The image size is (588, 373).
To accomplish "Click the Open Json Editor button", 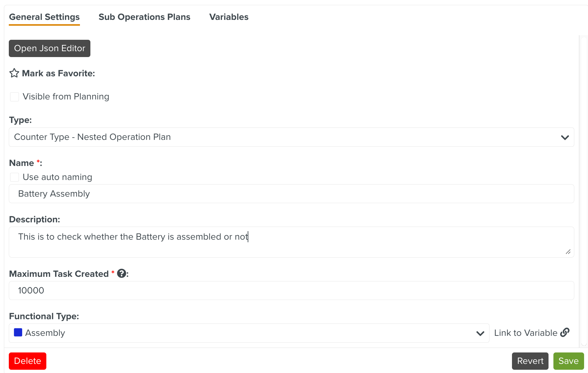I will tap(50, 48).
